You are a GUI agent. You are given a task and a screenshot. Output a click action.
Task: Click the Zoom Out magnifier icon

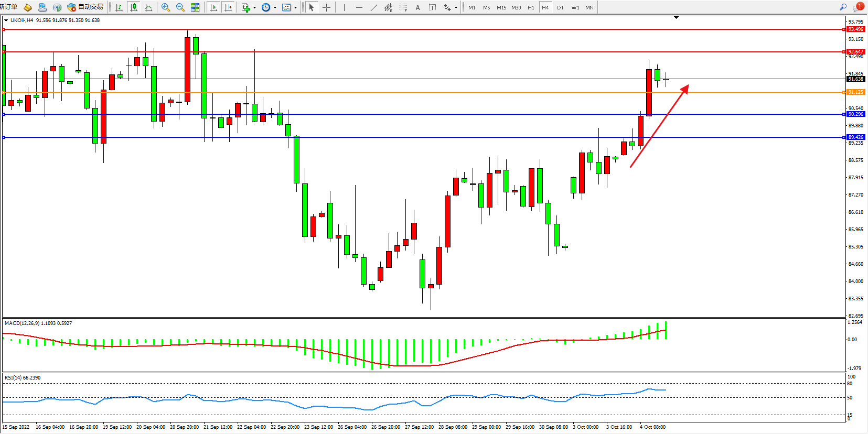tap(180, 7)
